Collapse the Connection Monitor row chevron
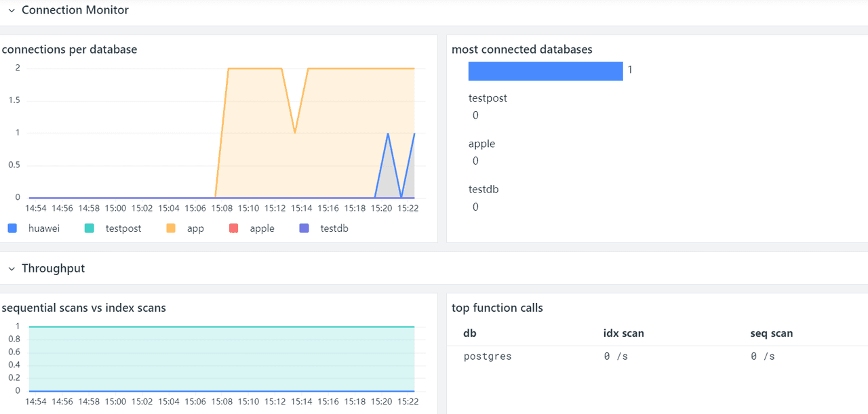Image resolution: width=868 pixels, height=414 pixels. click(x=12, y=11)
